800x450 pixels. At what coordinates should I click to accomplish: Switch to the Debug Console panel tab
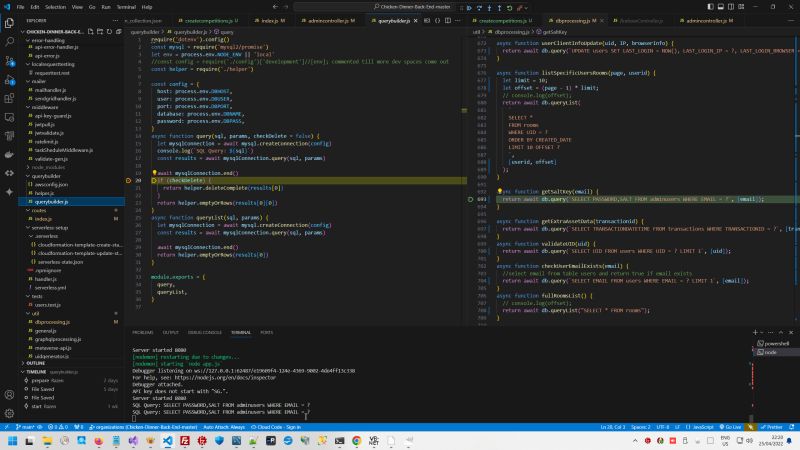(205, 332)
